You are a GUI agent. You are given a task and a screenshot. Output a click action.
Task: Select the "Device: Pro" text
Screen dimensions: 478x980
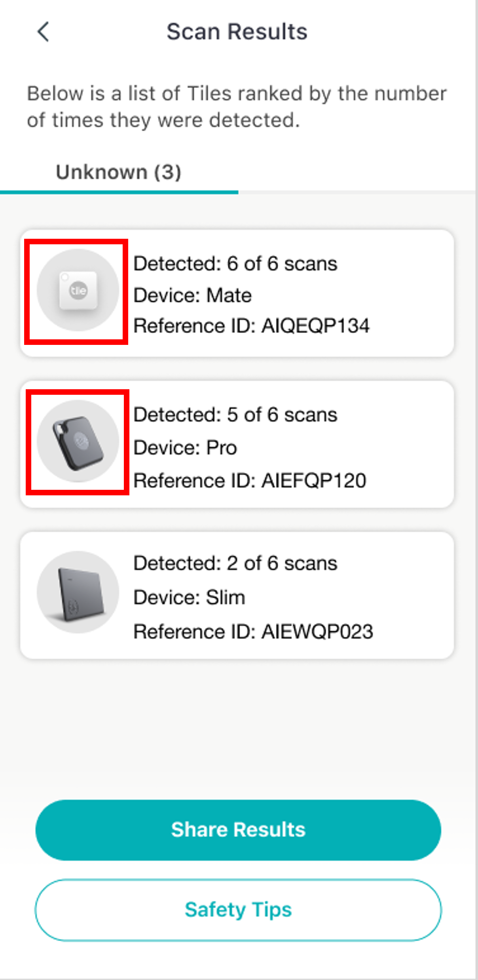click(185, 448)
